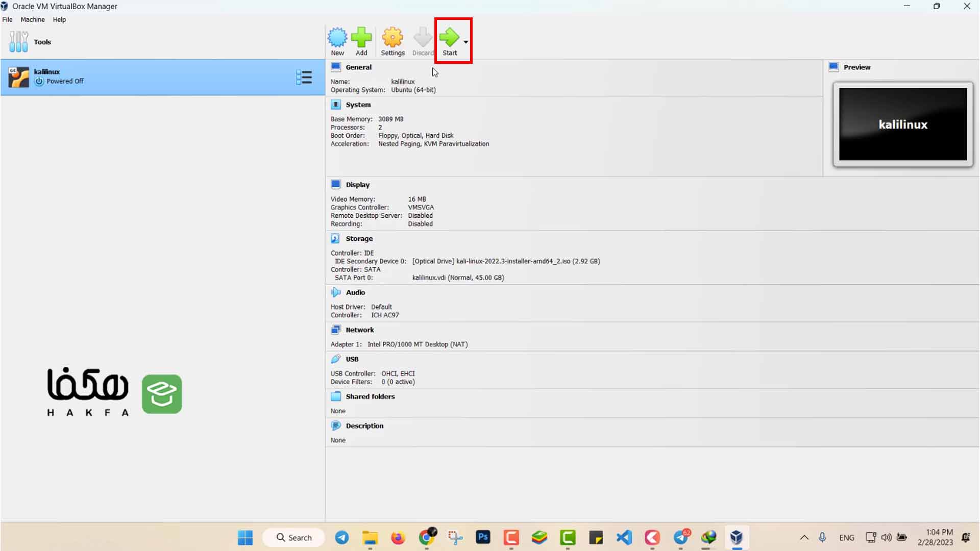Image resolution: width=980 pixels, height=551 pixels.
Task: Open the Machine menu
Action: (x=33, y=19)
